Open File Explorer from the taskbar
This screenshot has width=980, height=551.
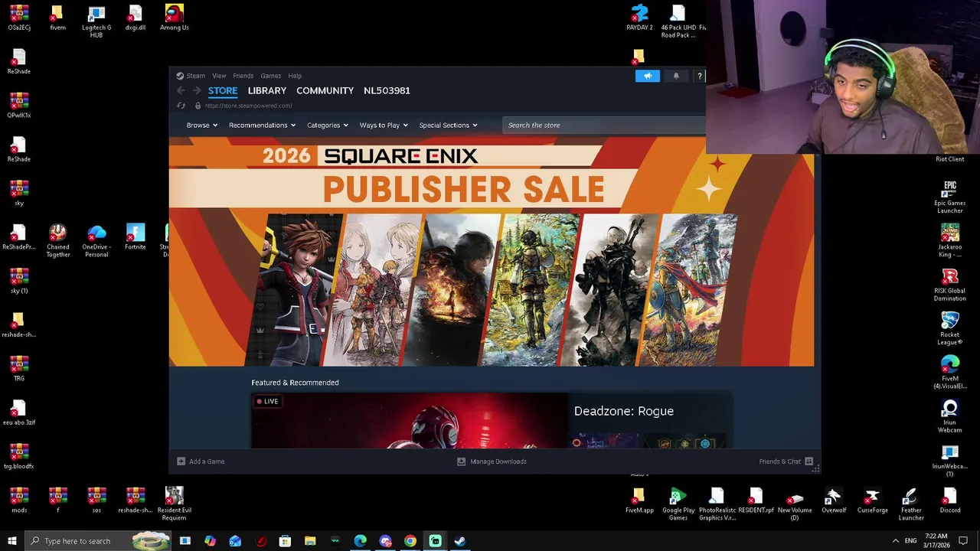310,541
